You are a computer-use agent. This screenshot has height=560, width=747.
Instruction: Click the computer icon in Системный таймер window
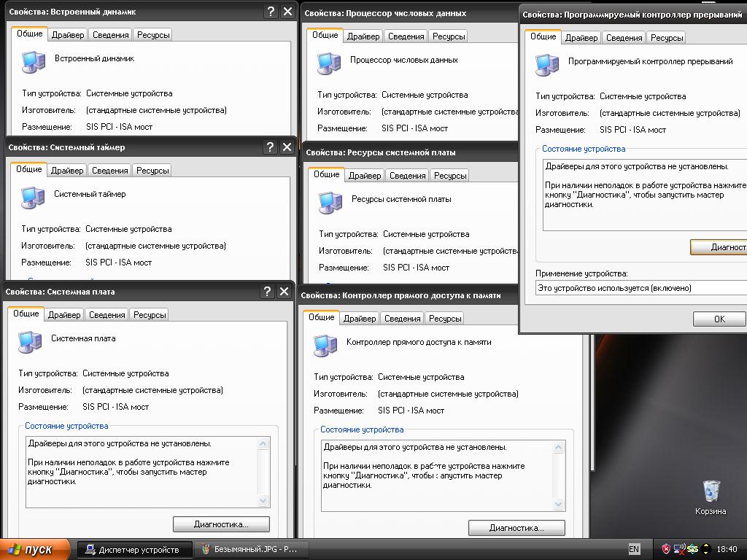coord(32,197)
